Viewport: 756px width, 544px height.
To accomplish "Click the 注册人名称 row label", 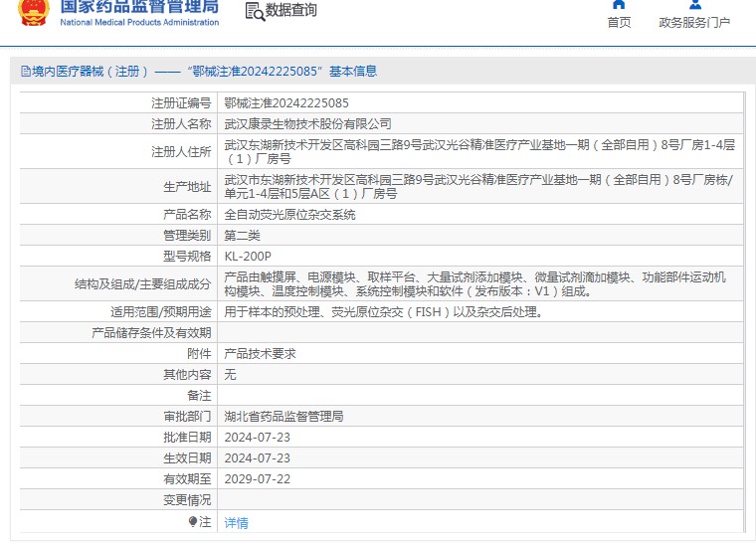I will 181,124.
